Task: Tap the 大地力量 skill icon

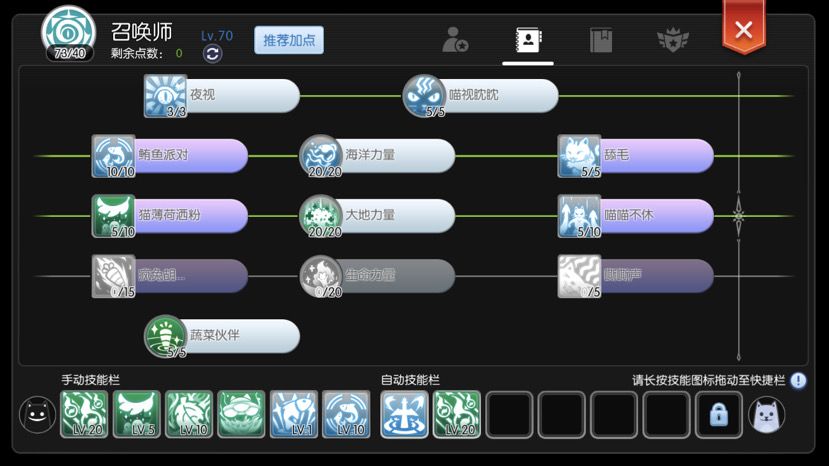Action: 321,216
